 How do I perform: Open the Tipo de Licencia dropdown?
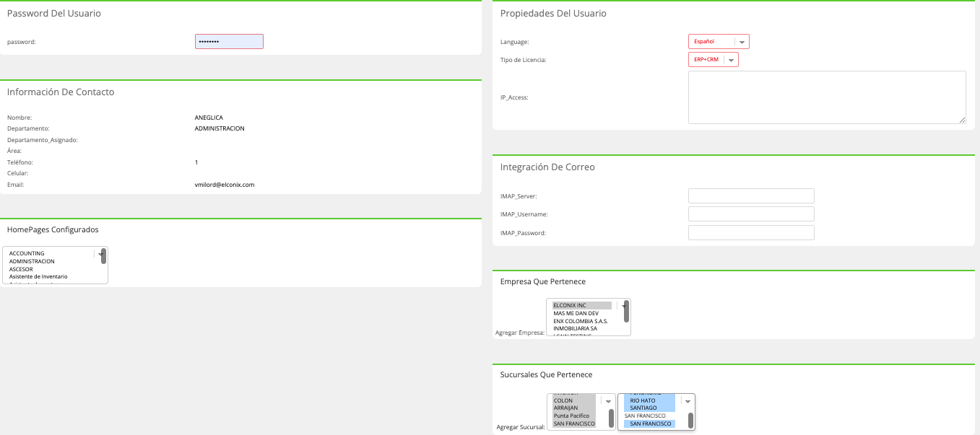714,60
